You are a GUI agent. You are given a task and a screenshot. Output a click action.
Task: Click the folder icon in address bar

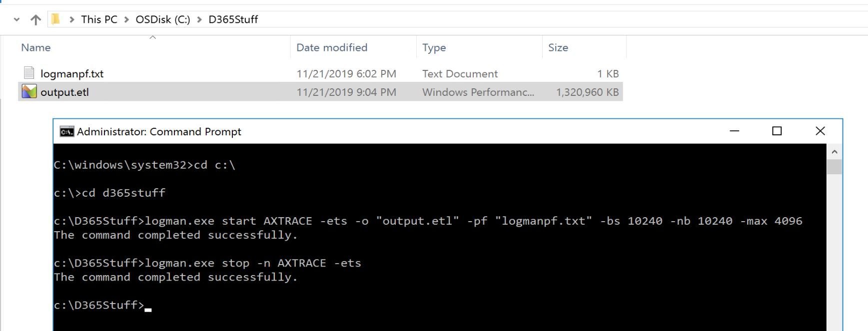click(55, 19)
